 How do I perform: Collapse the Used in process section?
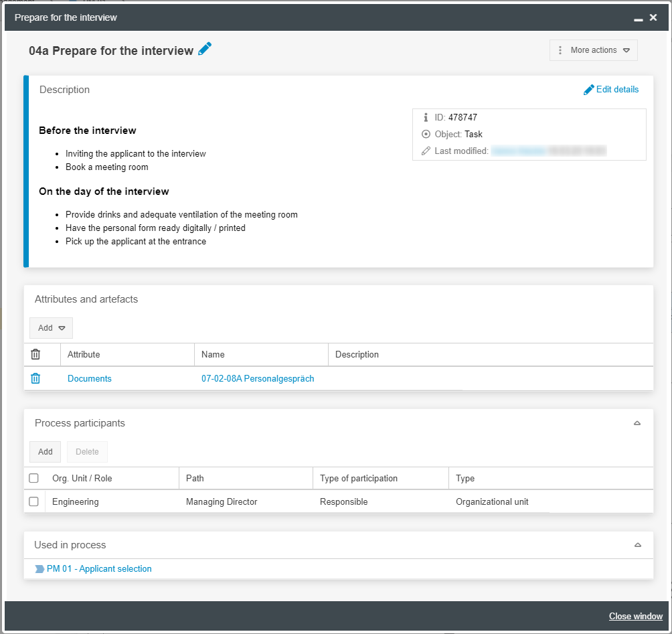[x=637, y=545]
